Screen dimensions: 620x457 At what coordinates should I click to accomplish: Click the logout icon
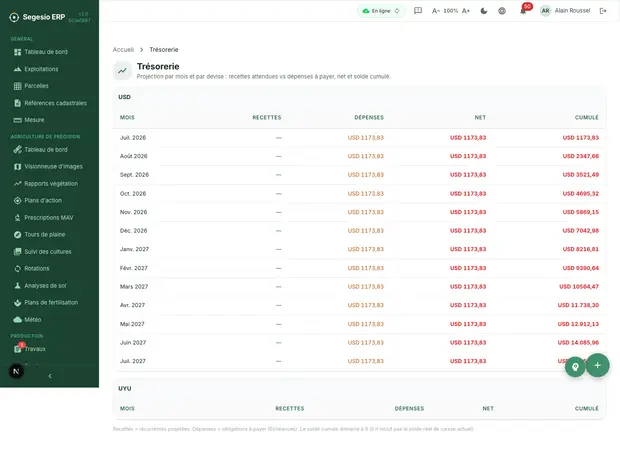click(x=603, y=11)
